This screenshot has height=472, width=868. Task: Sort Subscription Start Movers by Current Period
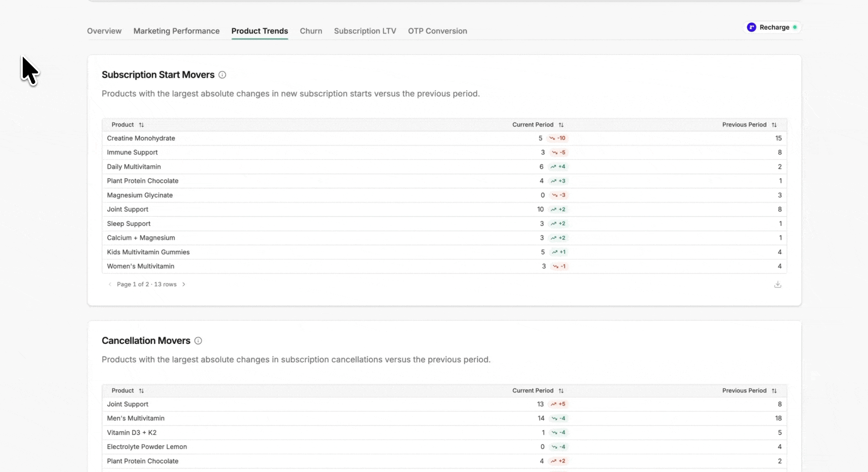coord(561,125)
